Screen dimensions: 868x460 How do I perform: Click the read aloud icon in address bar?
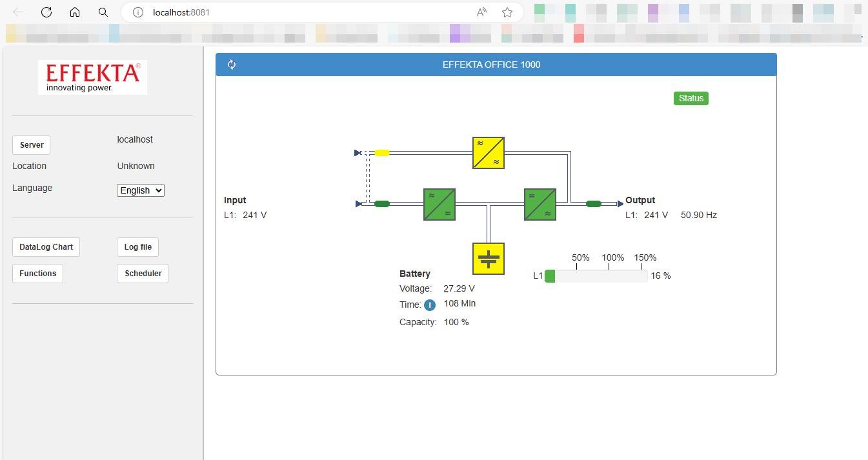point(481,12)
